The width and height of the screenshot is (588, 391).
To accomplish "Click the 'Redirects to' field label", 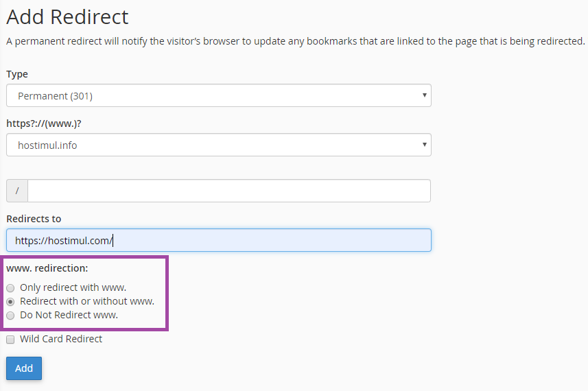I will (x=34, y=219).
